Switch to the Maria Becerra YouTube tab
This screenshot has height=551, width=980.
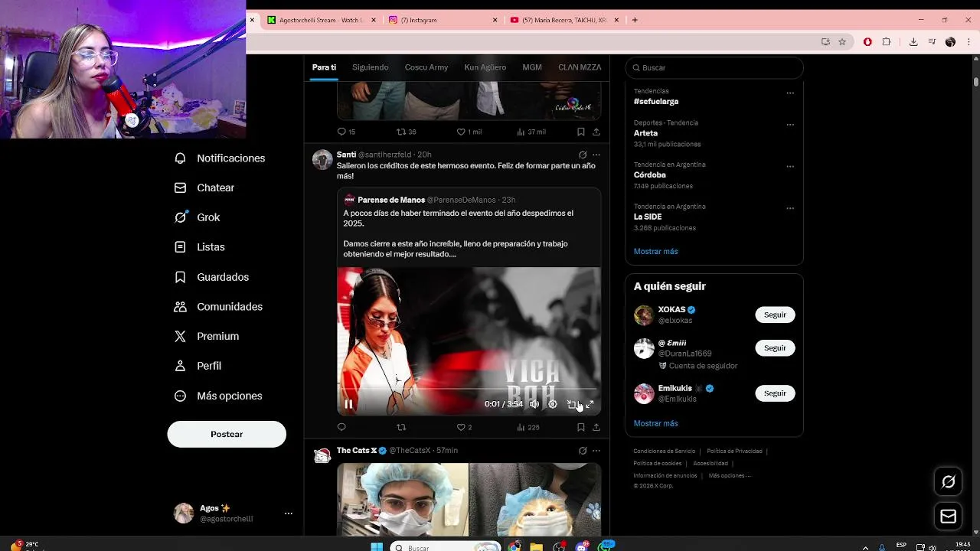click(x=565, y=20)
